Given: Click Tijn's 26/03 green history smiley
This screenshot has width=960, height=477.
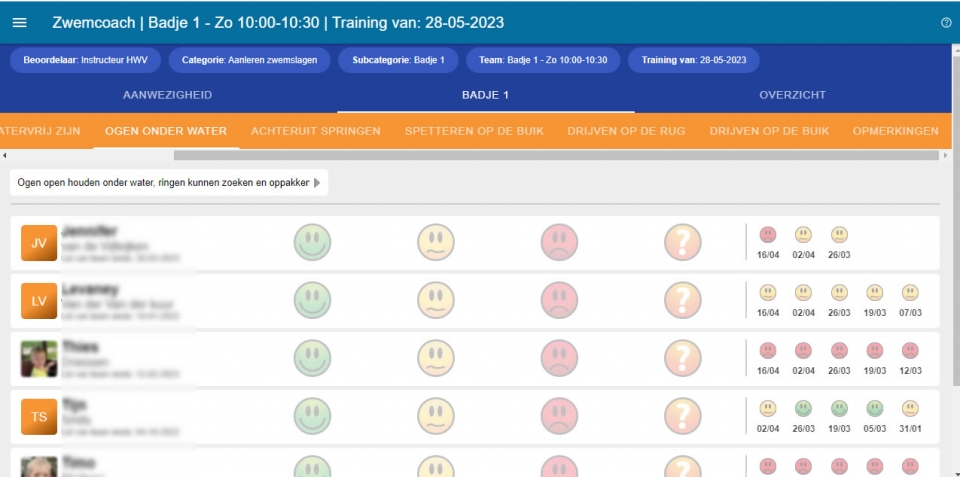Looking at the screenshot, I should point(804,408).
